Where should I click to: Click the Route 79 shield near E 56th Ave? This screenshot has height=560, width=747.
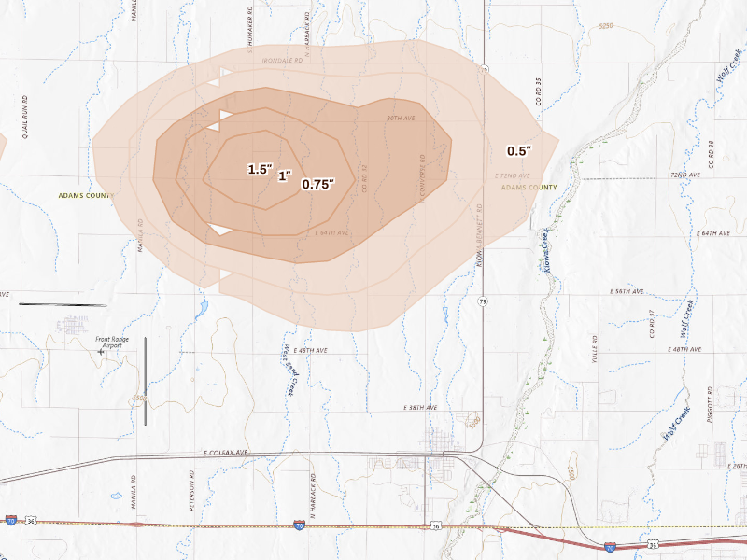[483, 301]
